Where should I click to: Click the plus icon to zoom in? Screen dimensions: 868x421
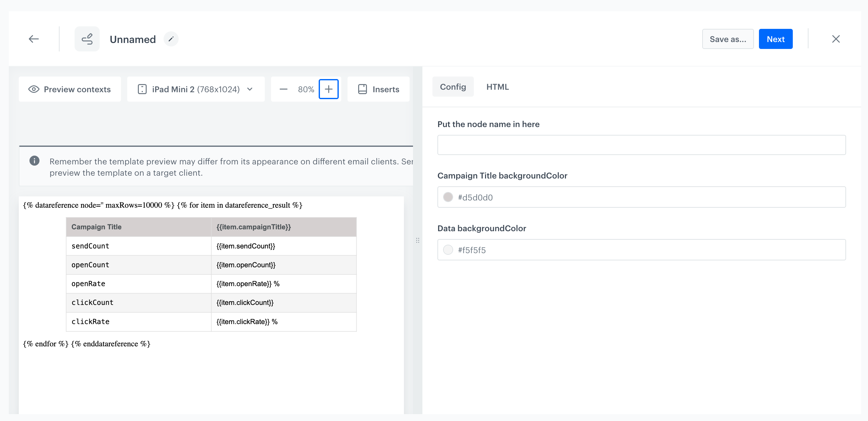click(328, 89)
